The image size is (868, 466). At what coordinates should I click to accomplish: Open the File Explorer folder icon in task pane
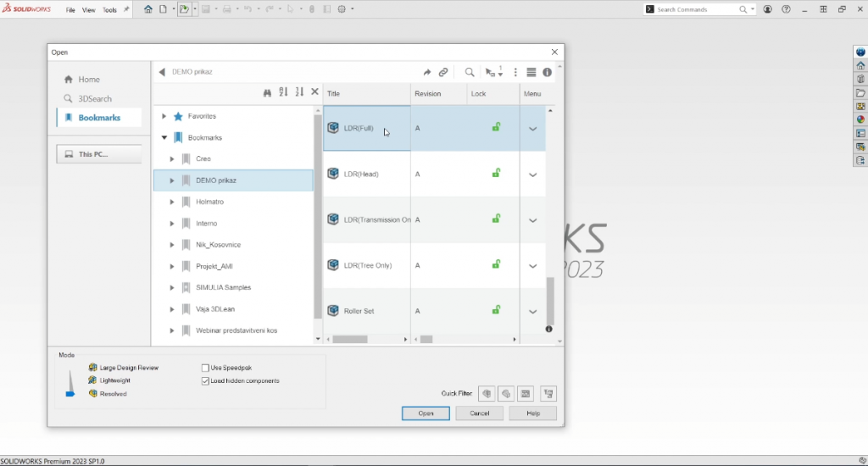tap(860, 93)
